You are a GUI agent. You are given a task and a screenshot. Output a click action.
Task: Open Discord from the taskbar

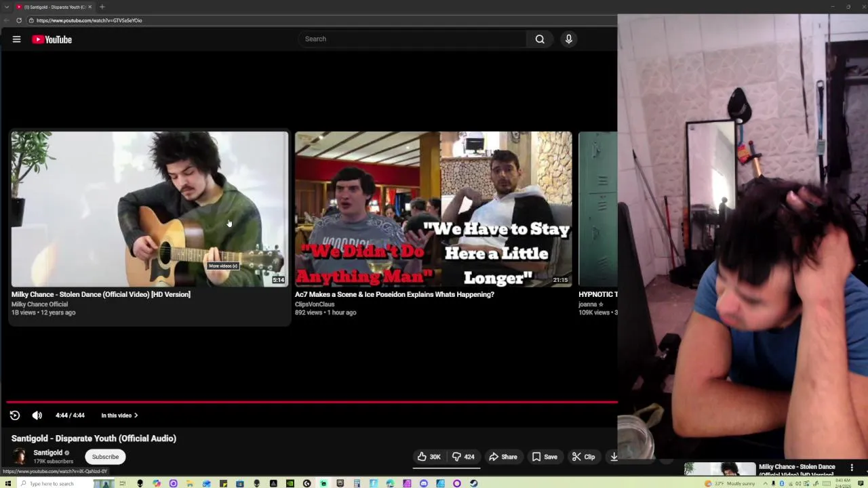click(424, 483)
